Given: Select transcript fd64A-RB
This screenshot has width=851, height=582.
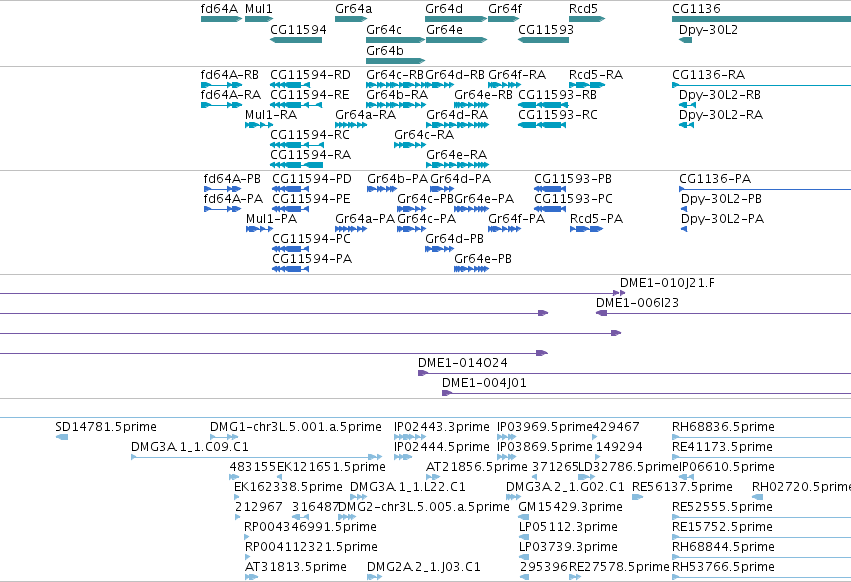Looking at the screenshot, I should (x=221, y=85).
